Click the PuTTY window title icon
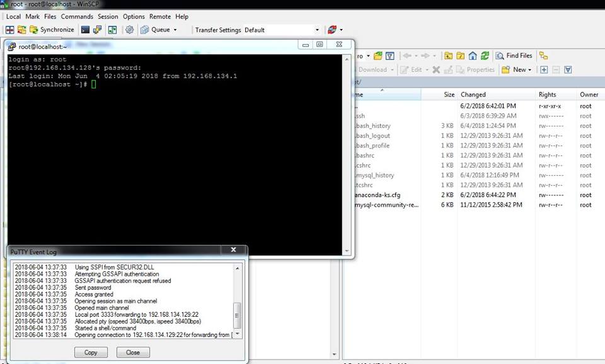Viewport: 605px width, 364px height. 12,47
